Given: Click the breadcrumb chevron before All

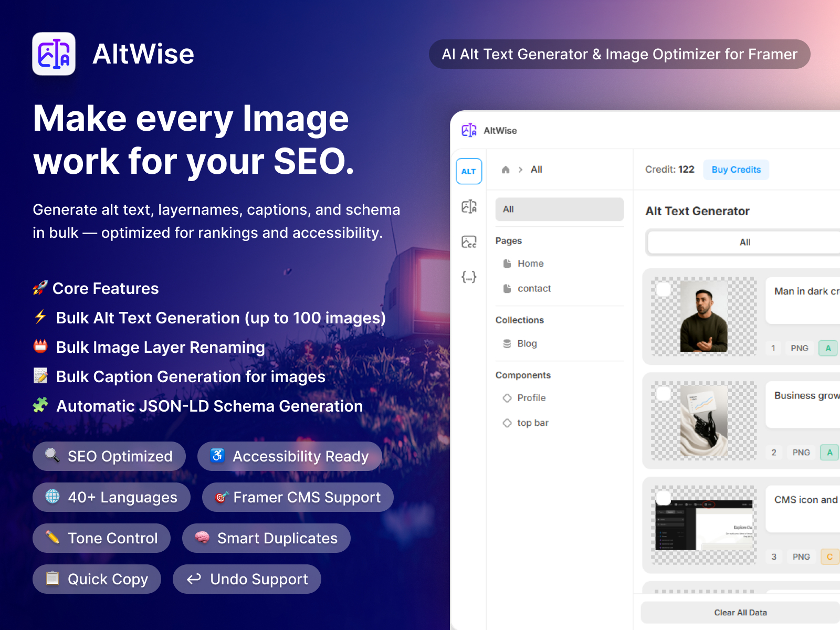Looking at the screenshot, I should pyautogui.click(x=520, y=170).
